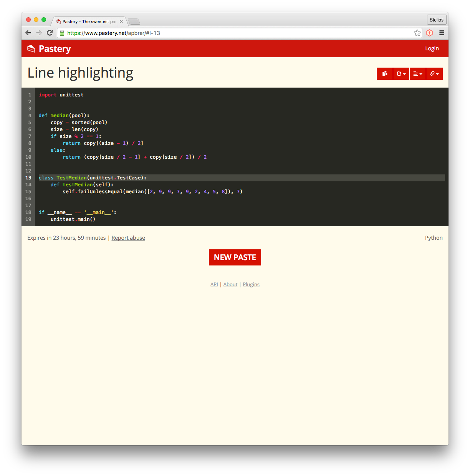The image size is (470, 476).
Task: Click the 'size = len(copy)' code line
Action: (x=74, y=129)
